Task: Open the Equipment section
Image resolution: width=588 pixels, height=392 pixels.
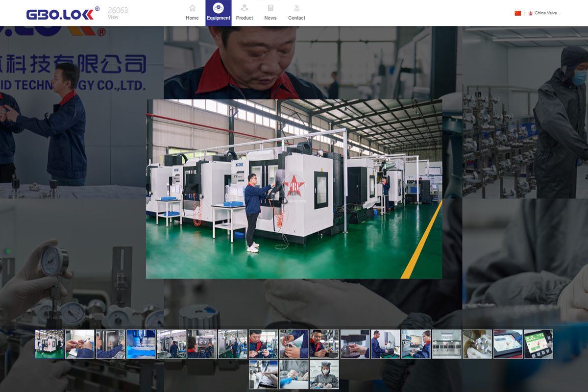Action: click(x=219, y=13)
